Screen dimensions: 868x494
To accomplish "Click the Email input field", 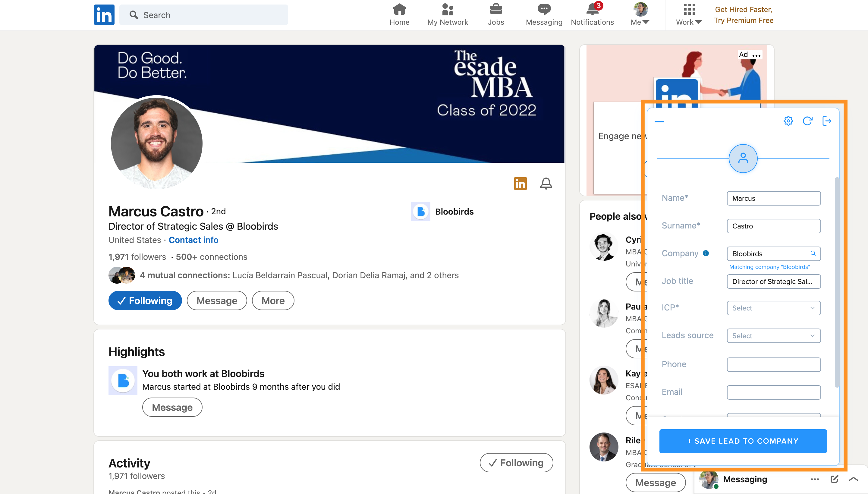I will coord(773,392).
